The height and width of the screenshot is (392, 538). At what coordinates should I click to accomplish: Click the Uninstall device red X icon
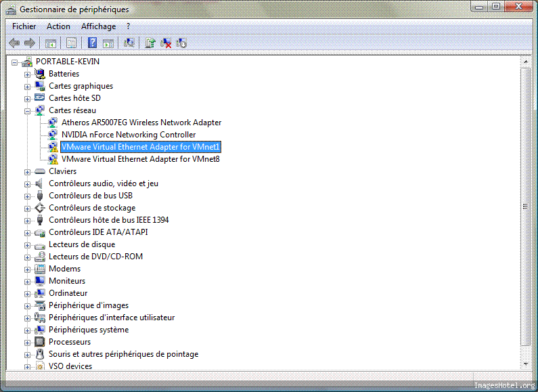[x=166, y=43]
